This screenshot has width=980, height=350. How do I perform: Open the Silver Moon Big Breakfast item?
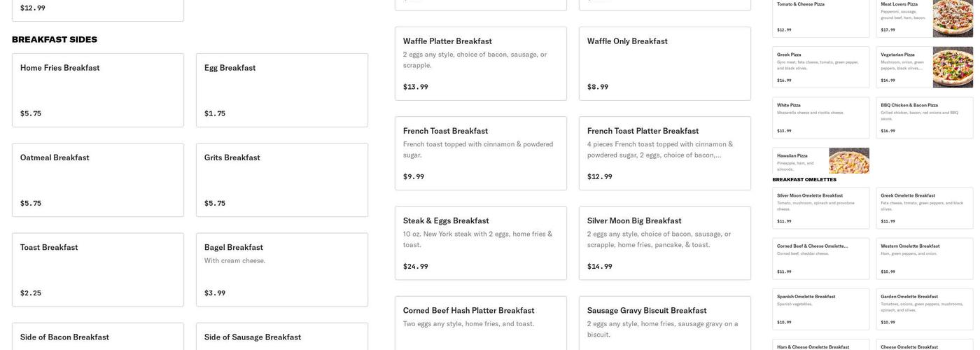tap(664, 243)
